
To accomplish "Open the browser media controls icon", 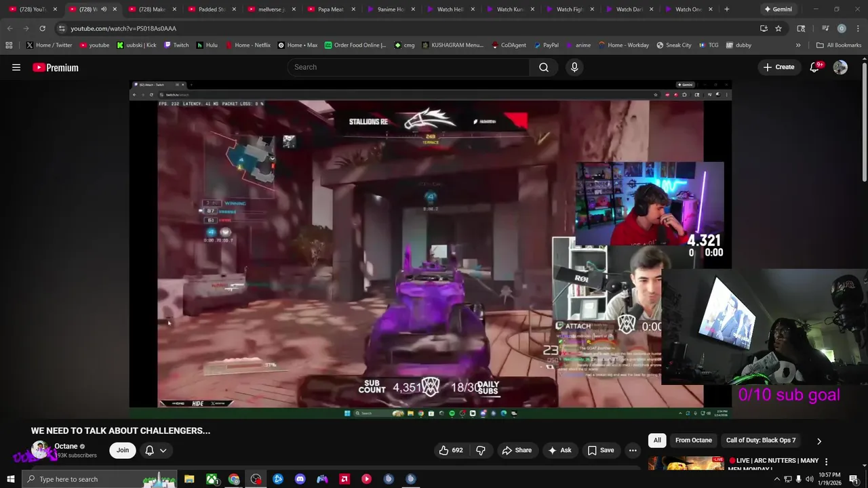I will click(825, 28).
